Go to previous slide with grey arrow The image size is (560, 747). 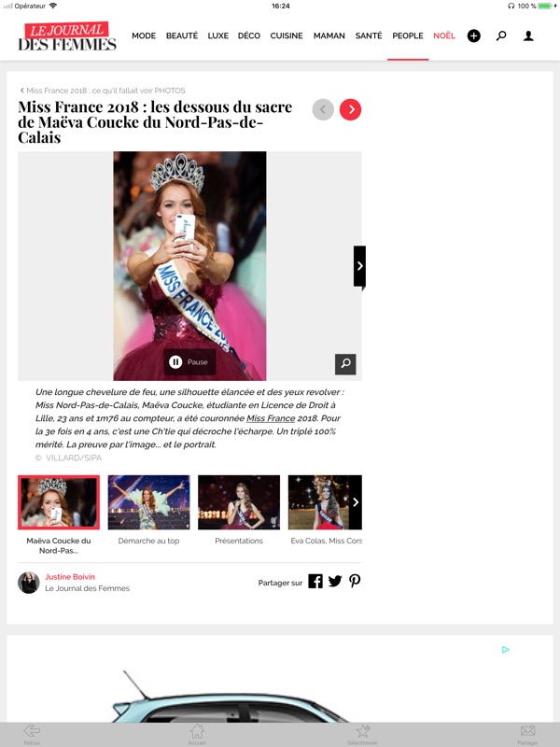[323, 109]
